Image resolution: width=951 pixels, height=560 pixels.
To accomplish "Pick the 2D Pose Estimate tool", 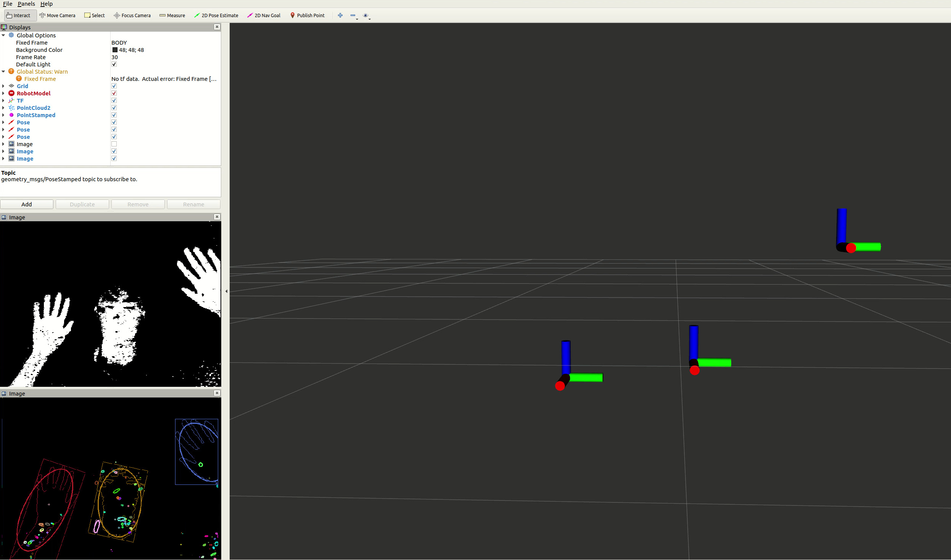I will (216, 15).
